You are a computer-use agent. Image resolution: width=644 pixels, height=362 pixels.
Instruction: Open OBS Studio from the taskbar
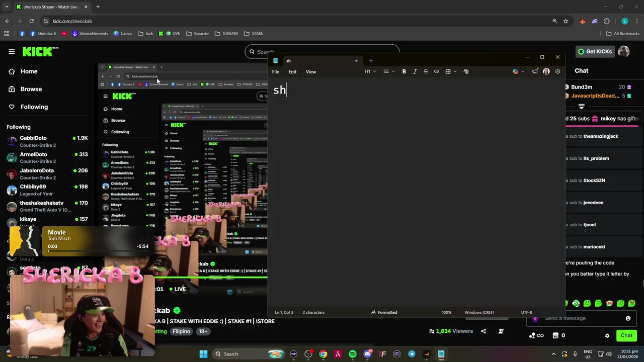[x=308, y=354]
